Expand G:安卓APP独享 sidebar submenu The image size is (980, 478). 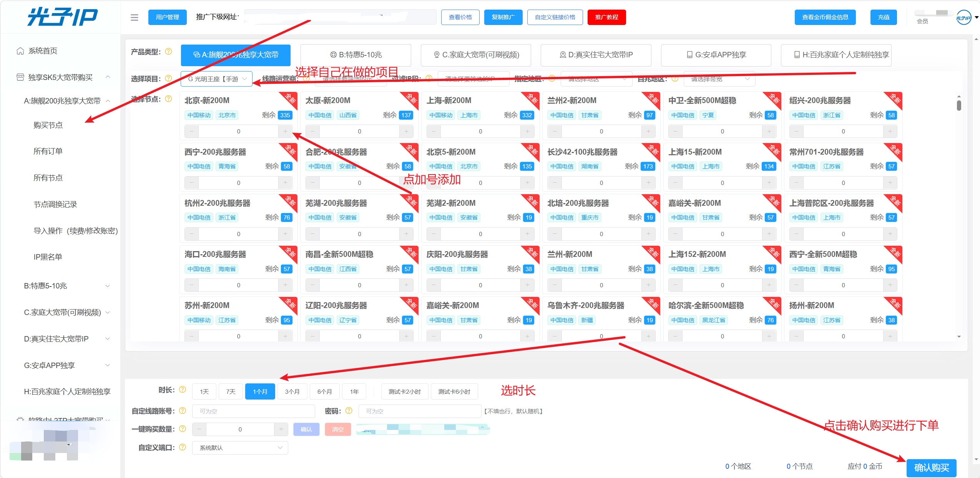108,365
